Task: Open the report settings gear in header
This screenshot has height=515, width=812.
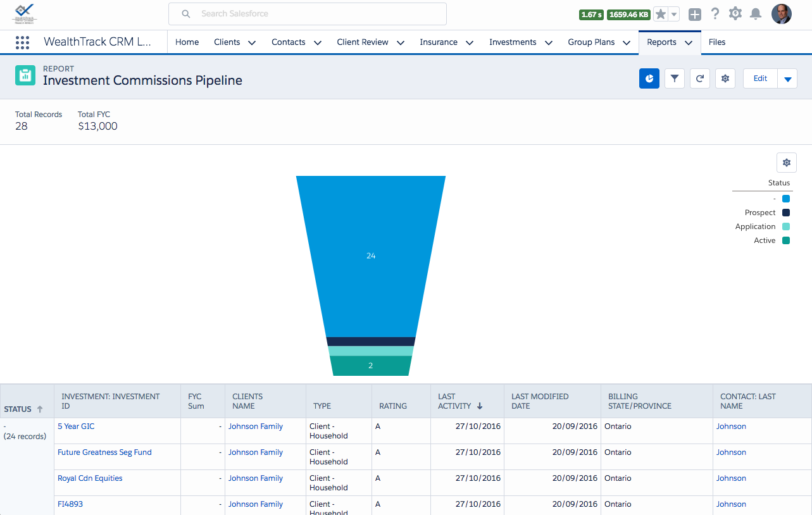Action: pos(725,78)
